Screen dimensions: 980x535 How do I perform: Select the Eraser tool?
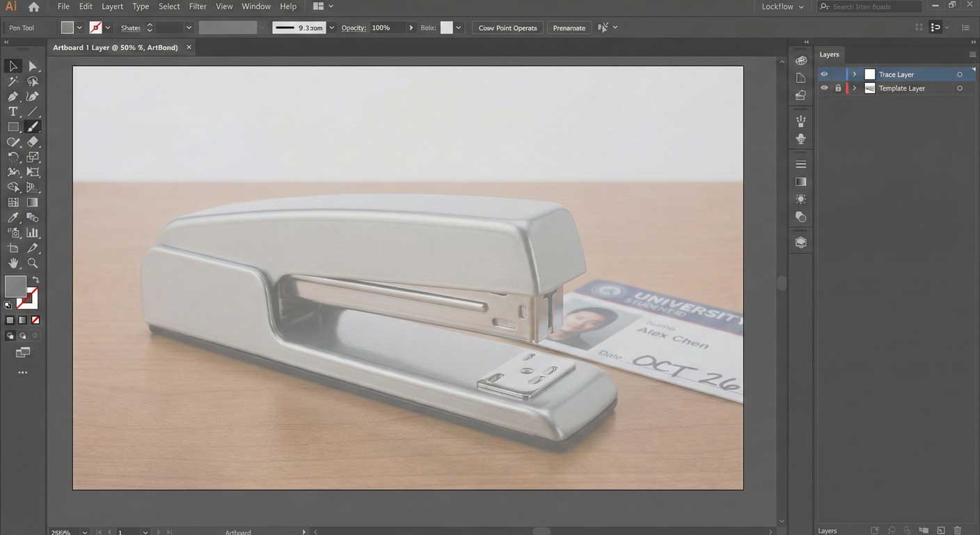[x=33, y=142]
